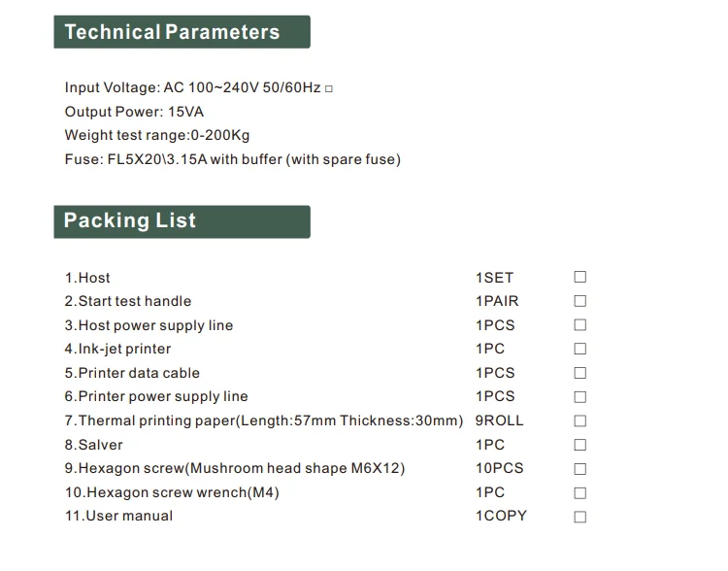Check the Printer power supply line box
The height and width of the screenshot is (571, 728).
click(x=580, y=396)
